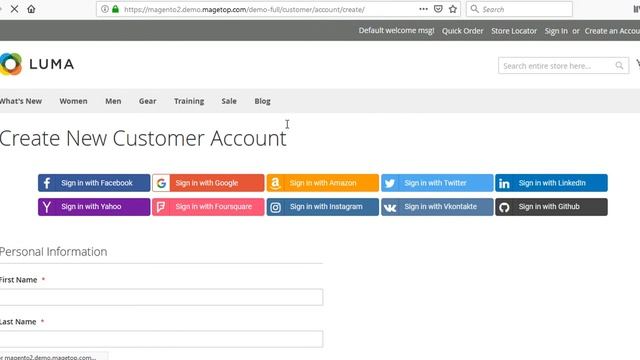Click the green padlock security icon

tap(116, 9)
